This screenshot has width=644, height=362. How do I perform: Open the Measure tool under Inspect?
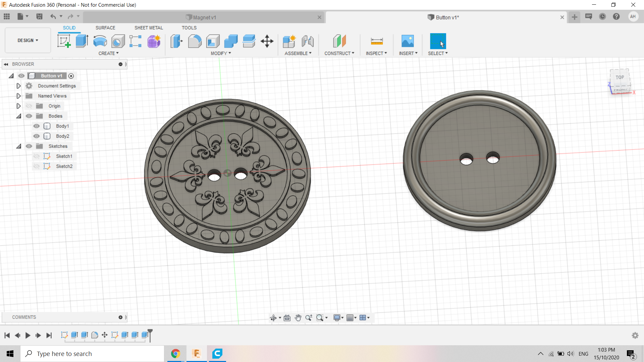pyautogui.click(x=376, y=41)
